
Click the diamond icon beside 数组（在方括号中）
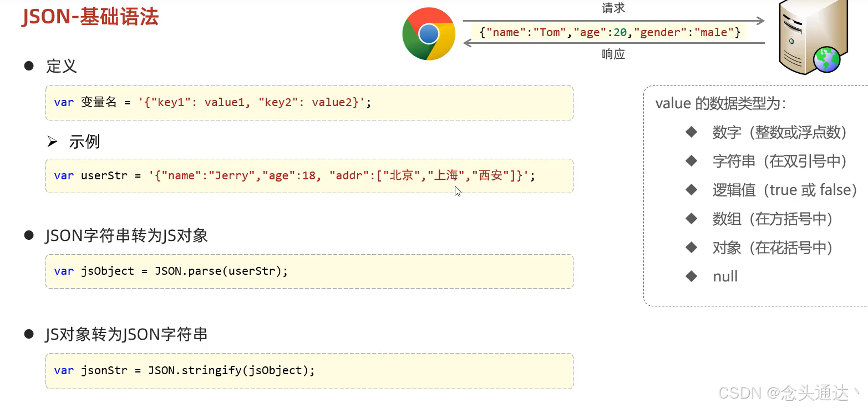(692, 219)
